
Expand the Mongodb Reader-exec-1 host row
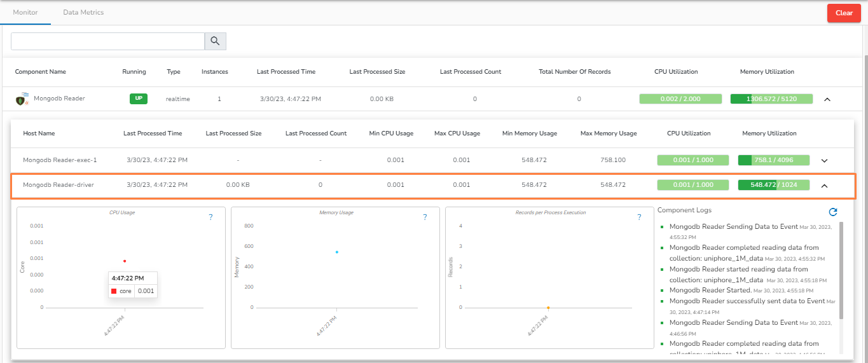(x=825, y=161)
